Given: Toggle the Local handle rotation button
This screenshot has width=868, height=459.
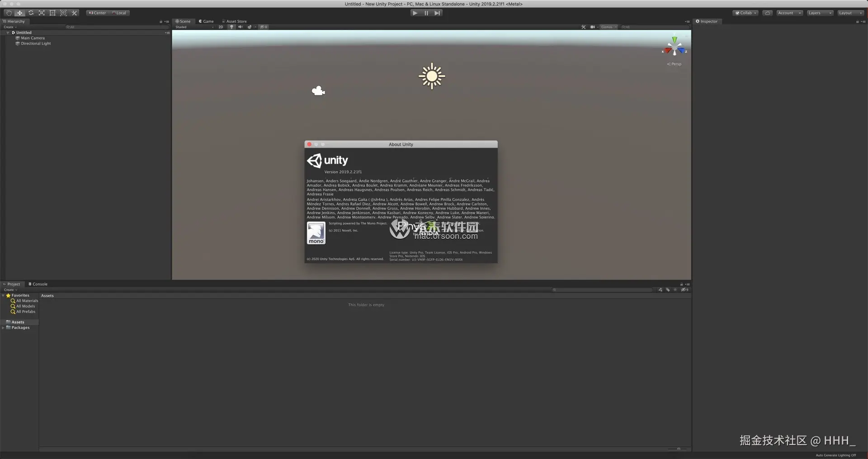Looking at the screenshot, I should (119, 13).
